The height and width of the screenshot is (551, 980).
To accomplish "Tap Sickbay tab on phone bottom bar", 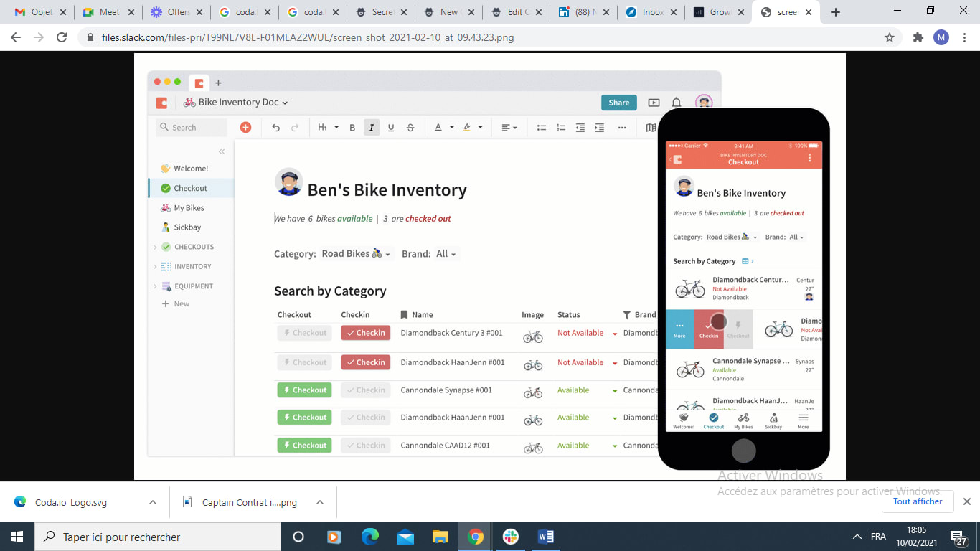I will point(773,421).
